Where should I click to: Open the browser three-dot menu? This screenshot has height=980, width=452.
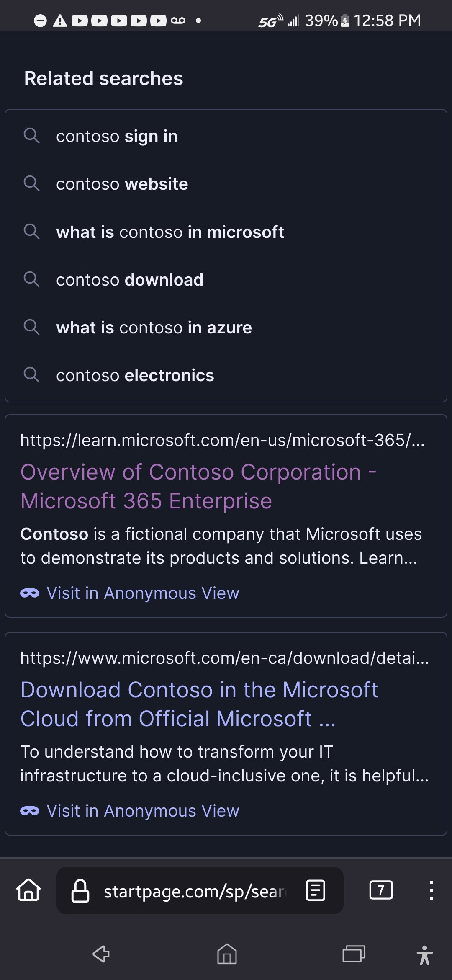click(x=431, y=890)
